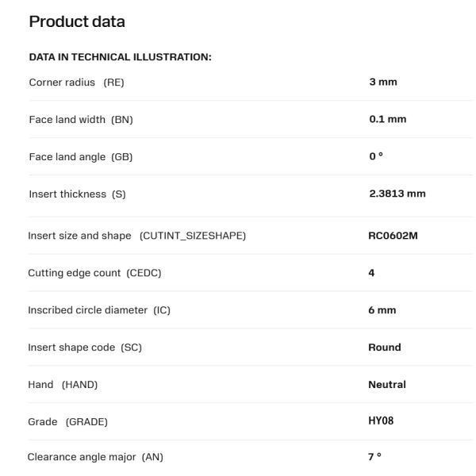Image resolution: width=476 pixels, height=476 pixels.
Task: Click the 0.1 mm face land width value
Action: click(x=387, y=120)
